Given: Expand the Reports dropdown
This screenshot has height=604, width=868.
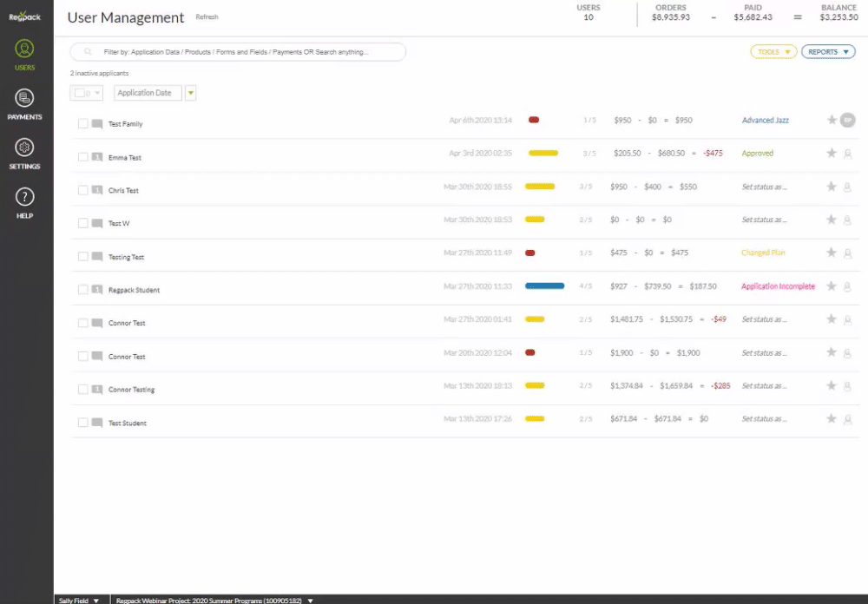Looking at the screenshot, I should coord(827,52).
